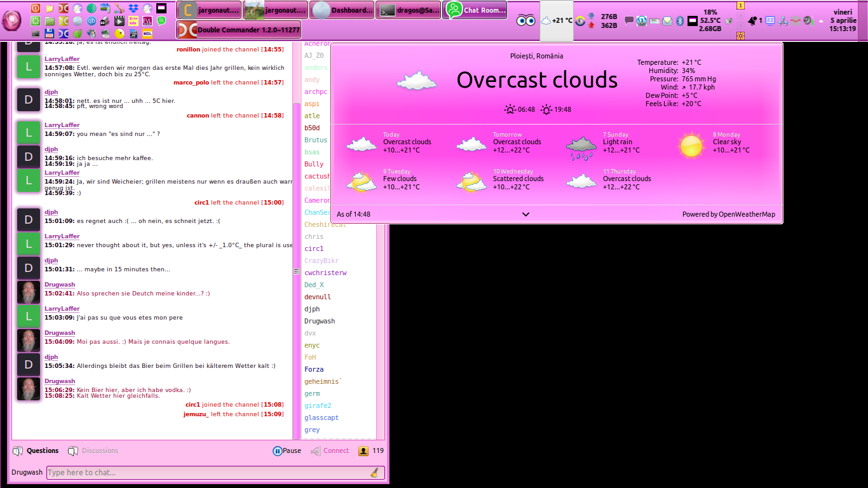Toggle the weather applet showing +21 °C
The height and width of the screenshot is (488, 868).
(x=556, y=20)
